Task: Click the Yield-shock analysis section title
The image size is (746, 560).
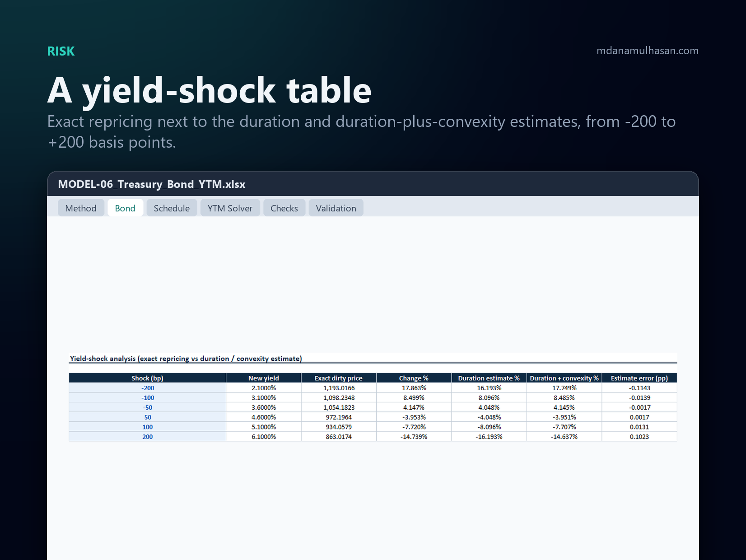Action: click(186, 359)
